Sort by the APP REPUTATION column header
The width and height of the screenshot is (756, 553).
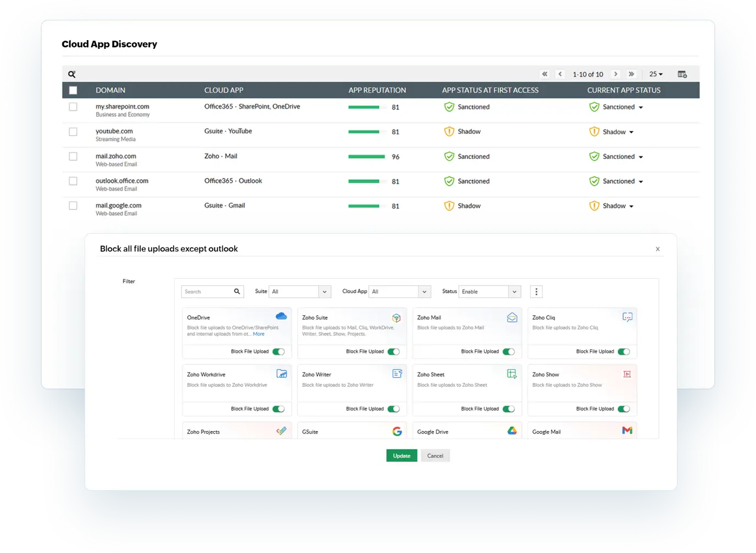(377, 90)
